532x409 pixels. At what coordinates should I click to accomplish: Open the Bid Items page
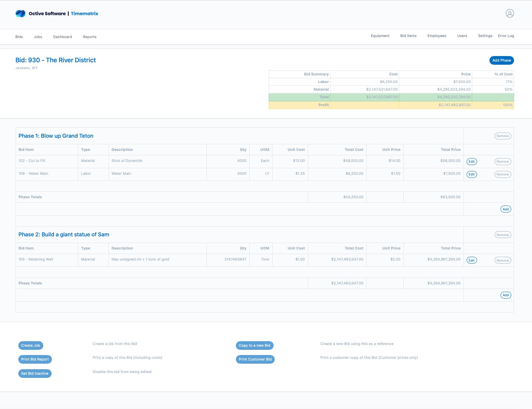point(408,36)
